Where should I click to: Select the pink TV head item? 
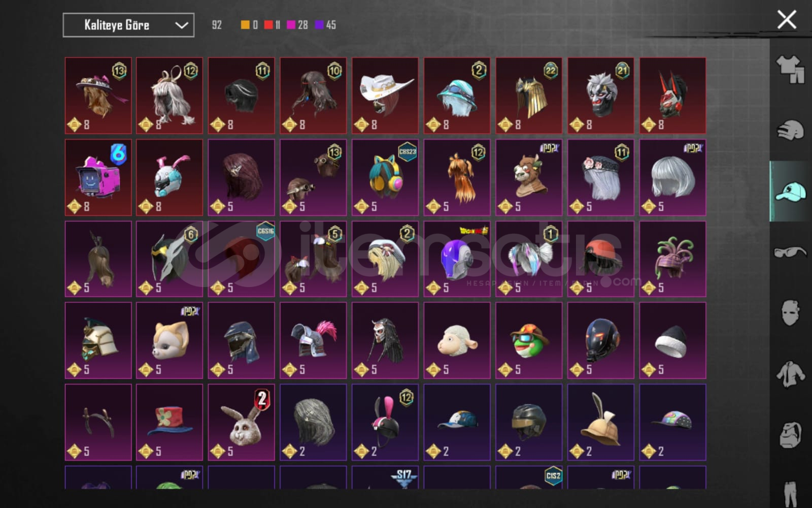tap(98, 177)
